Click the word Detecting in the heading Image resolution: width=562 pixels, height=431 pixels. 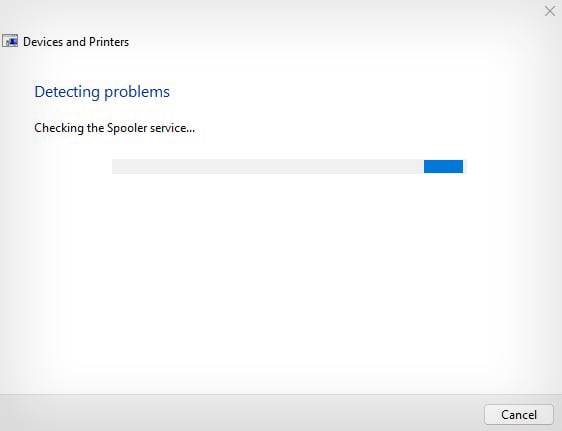67,92
